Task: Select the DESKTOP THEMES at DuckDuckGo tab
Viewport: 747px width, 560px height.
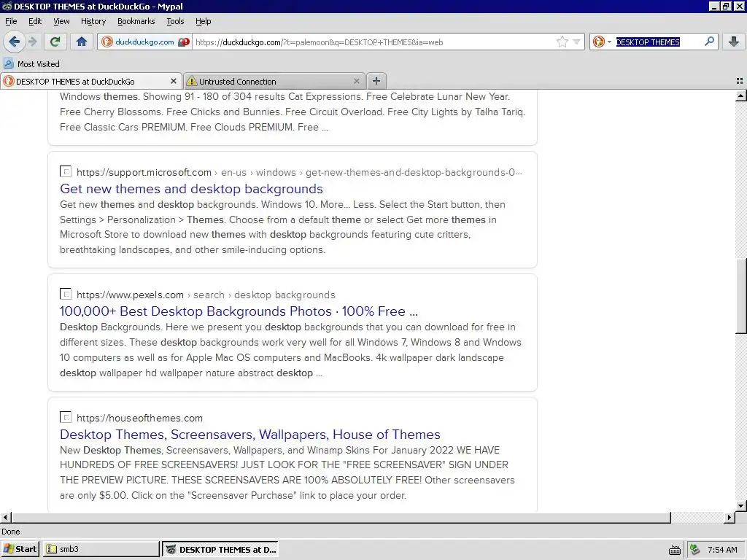Action: [x=90, y=82]
